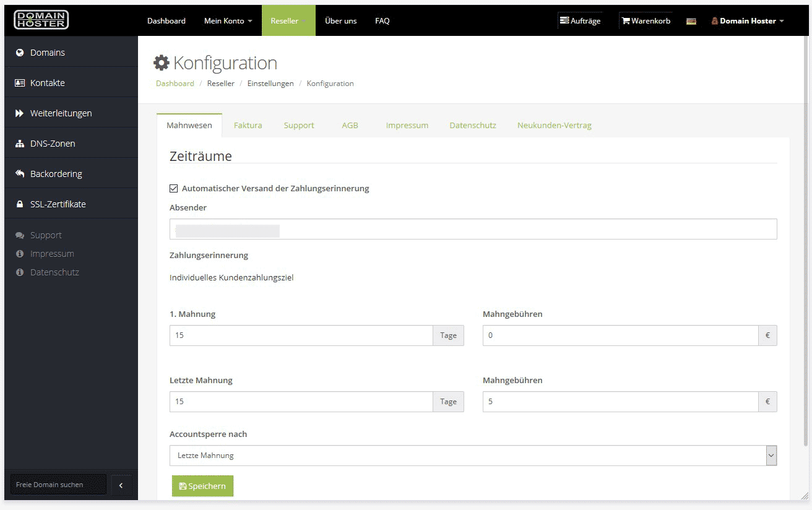812x510 pixels.
Task: Open the Reseller dropdown menu
Action: click(288, 20)
